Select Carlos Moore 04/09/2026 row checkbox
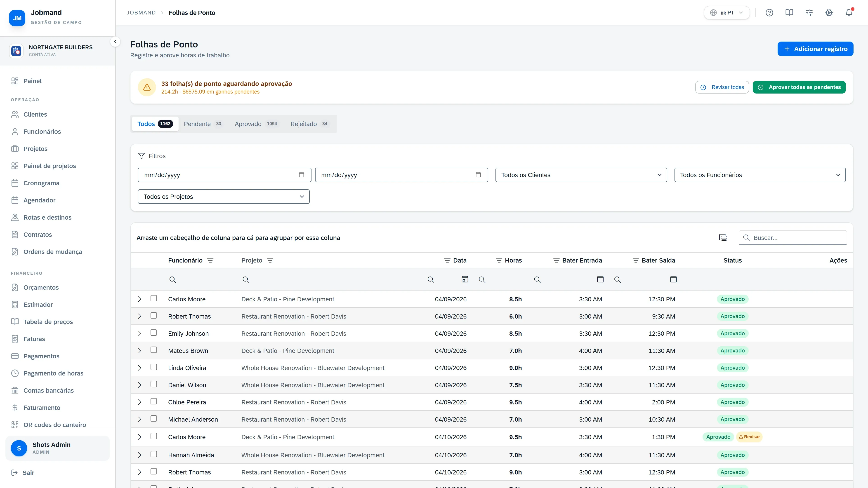This screenshot has height=488, width=868. [154, 298]
